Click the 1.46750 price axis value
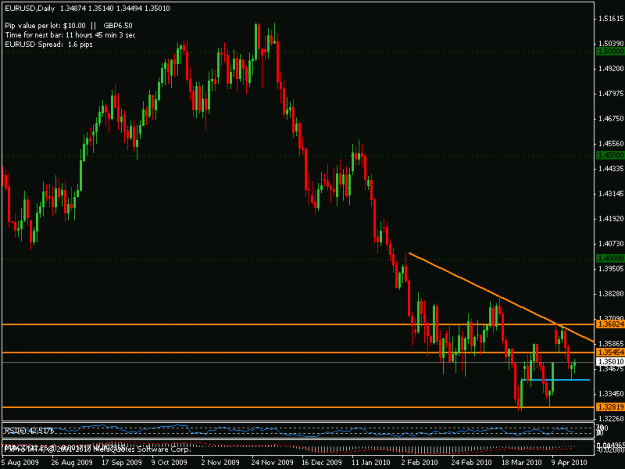Screen dimensions: 625x469 coord(611,119)
